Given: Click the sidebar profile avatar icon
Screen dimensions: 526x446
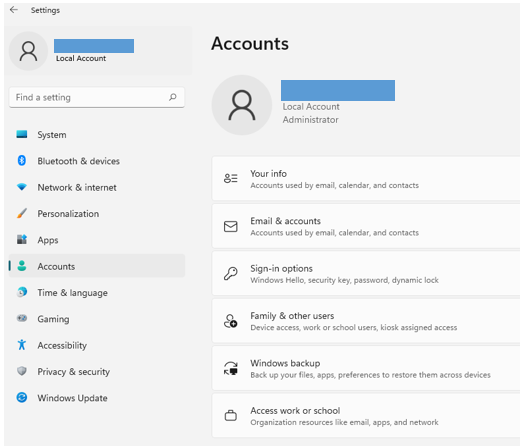Looking at the screenshot, I should 28,51.
